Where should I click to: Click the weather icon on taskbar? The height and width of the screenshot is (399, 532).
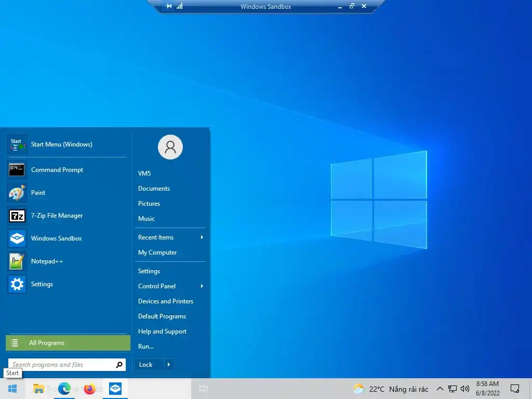coord(358,389)
